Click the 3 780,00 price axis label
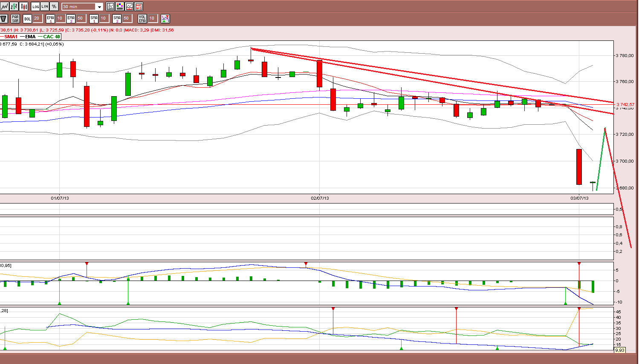The image size is (639, 364). pyautogui.click(x=625, y=56)
